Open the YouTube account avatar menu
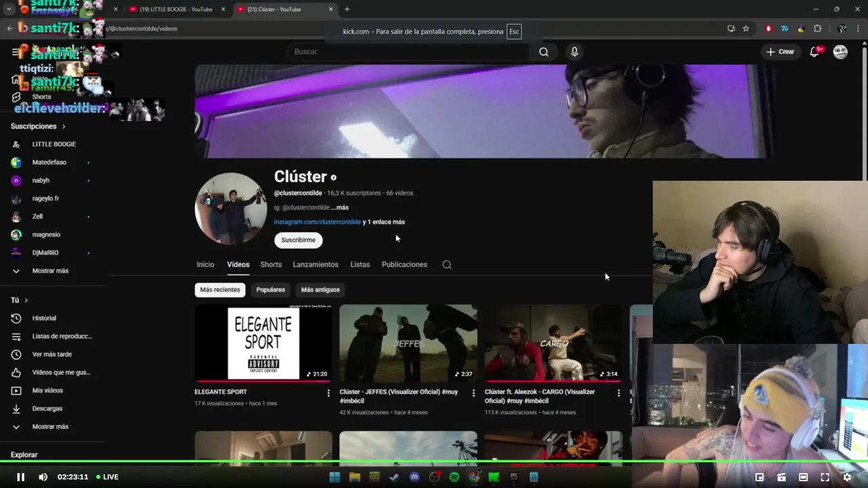Screen dimensions: 868x488 pos(840,52)
